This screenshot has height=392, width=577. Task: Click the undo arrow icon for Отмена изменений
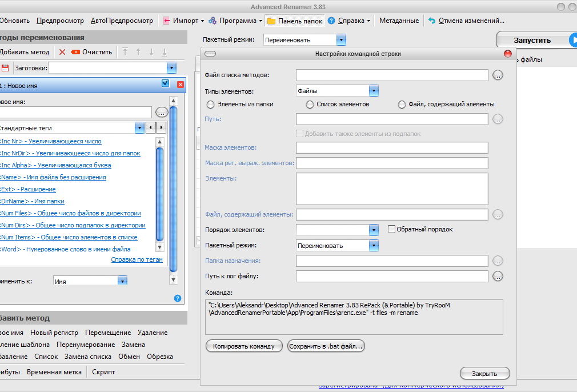pos(432,21)
